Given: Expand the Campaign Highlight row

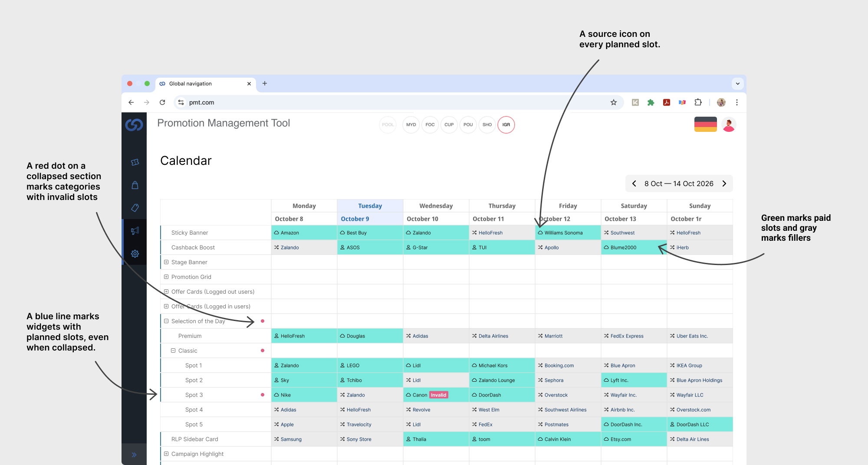Looking at the screenshot, I should coord(166,454).
